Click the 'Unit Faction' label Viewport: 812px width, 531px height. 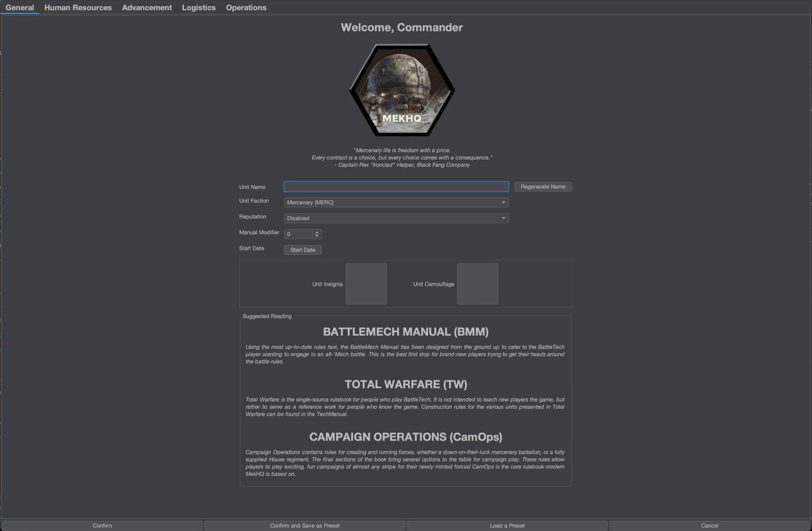pyautogui.click(x=254, y=201)
